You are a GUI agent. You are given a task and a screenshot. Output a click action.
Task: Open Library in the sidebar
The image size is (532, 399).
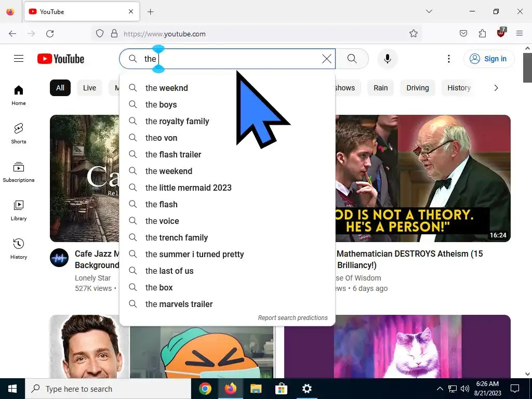point(19,211)
